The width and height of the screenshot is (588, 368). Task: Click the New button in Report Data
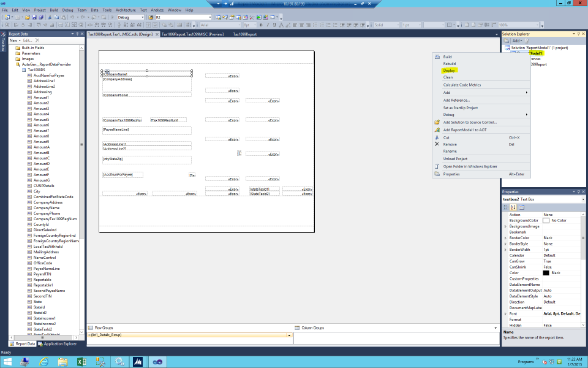(x=13, y=39)
